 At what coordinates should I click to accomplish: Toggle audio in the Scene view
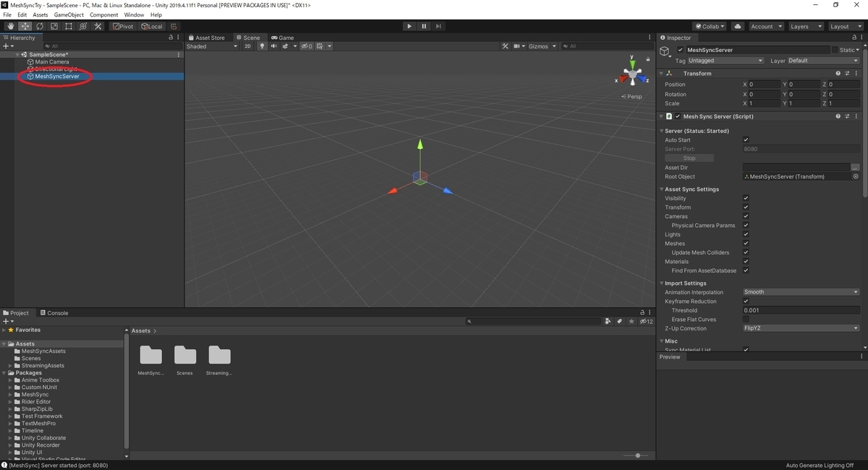coord(273,46)
